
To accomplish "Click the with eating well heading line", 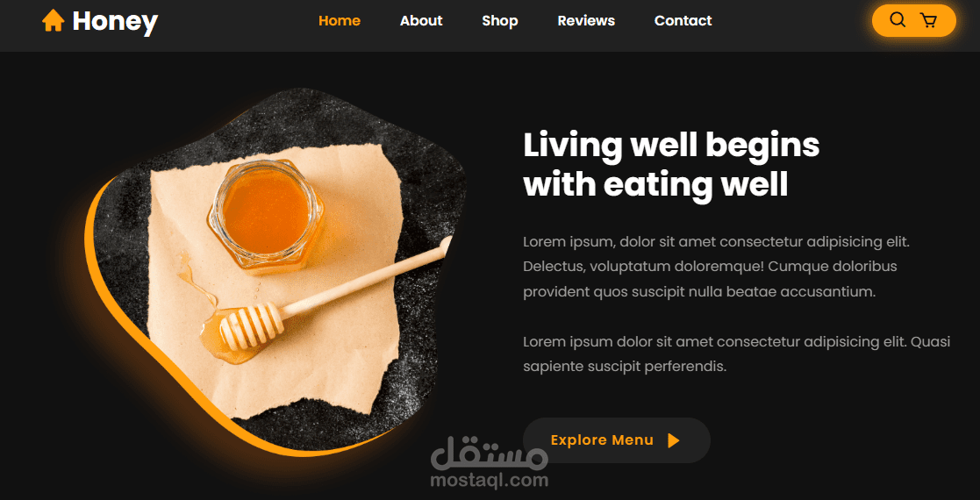I will [x=655, y=185].
